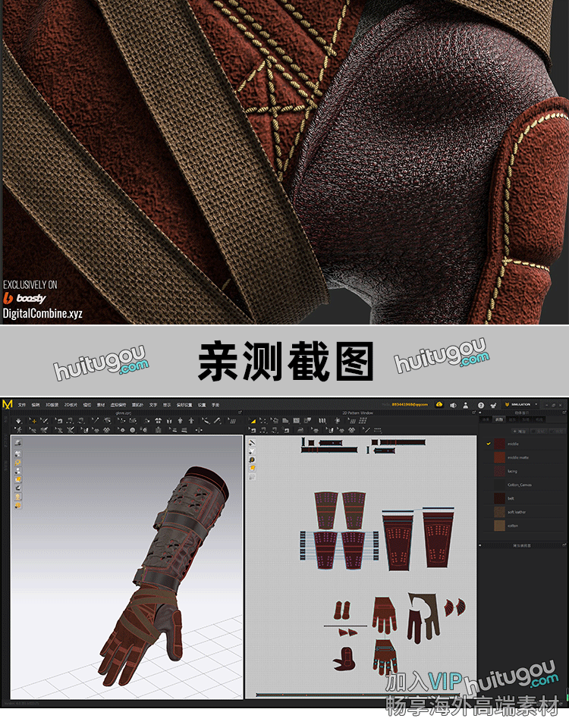This screenshot has height=728, width=569.
Task: Switch to the active second tab in object browser
Action: (x=499, y=419)
